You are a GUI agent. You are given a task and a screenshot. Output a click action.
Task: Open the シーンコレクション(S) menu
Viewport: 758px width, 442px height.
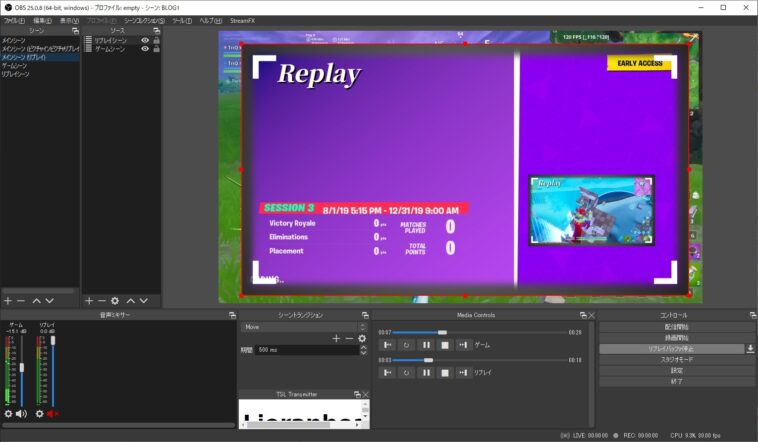tap(144, 21)
